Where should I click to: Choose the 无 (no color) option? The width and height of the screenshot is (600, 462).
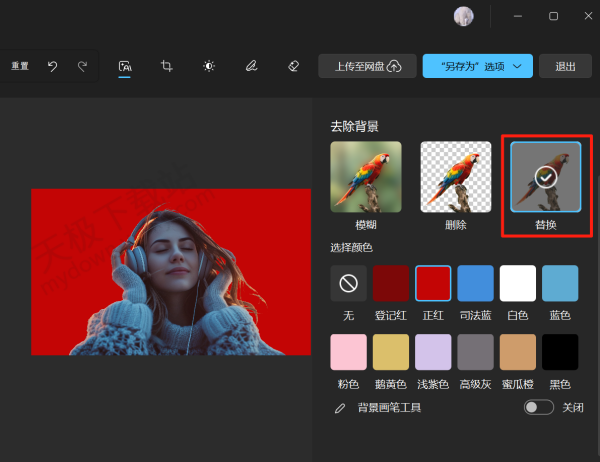coord(348,284)
